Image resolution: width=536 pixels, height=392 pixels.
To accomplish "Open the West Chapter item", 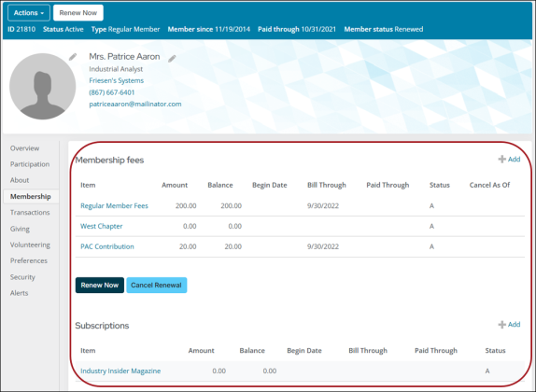I will [102, 226].
